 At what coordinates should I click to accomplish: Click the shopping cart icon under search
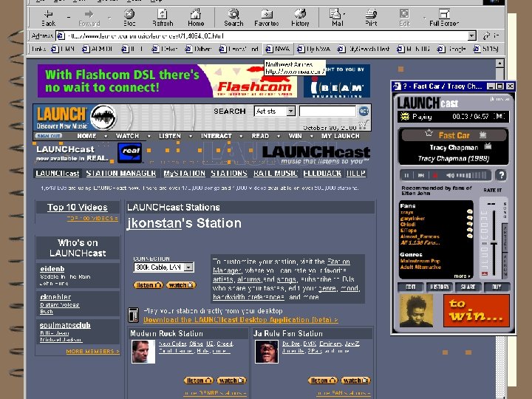[x=364, y=125]
